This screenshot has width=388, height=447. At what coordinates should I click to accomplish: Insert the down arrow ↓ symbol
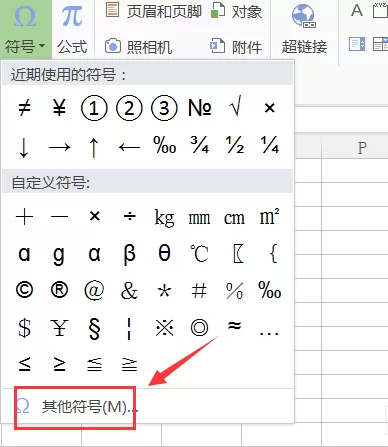pyautogui.click(x=24, y=147)
